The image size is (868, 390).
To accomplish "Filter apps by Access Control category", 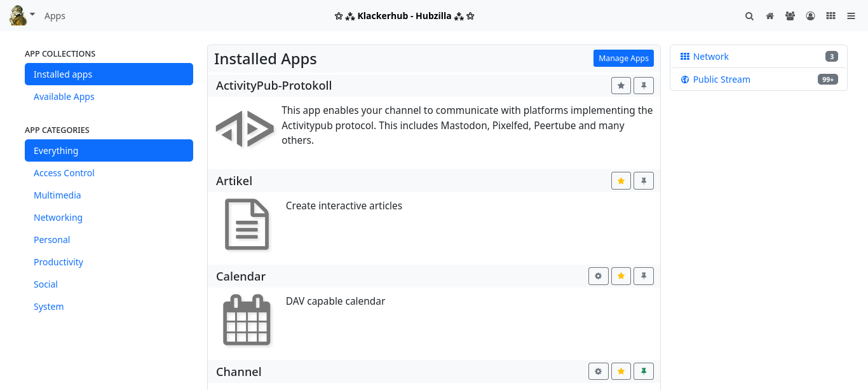I will (64, 173).
